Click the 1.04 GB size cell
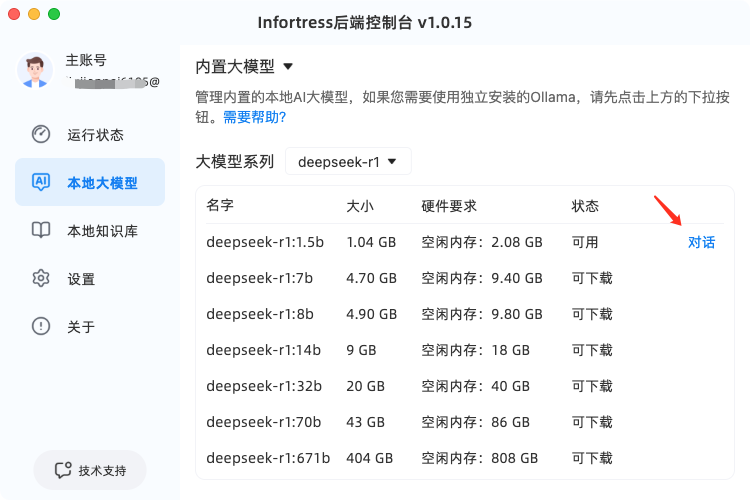 pos(371,242)
